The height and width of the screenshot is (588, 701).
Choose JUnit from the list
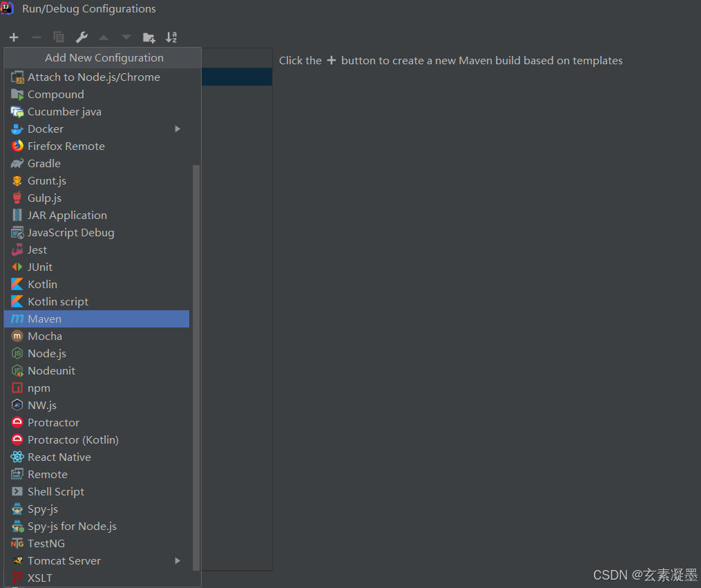[97, 267]
